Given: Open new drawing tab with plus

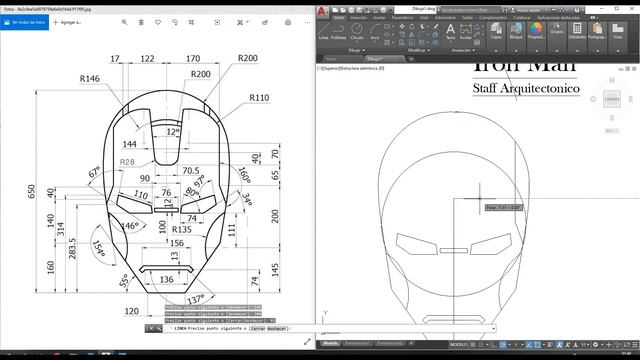Looking at the screenshot, I should tap(411, 59).
